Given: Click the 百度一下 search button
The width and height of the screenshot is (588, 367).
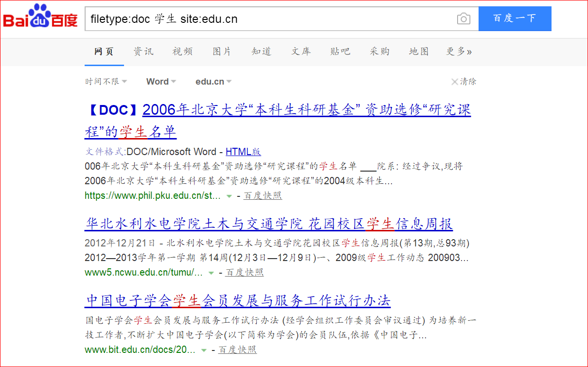Looking at the screenshot, I should coord(515,18).
